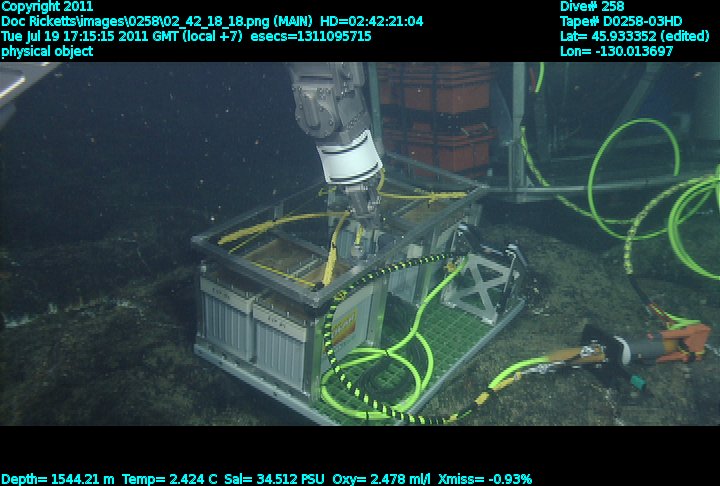The height and width of the screenshot is (486, 720).
Task: Click the Dive# 258 label
Action: tap(592, 6)
